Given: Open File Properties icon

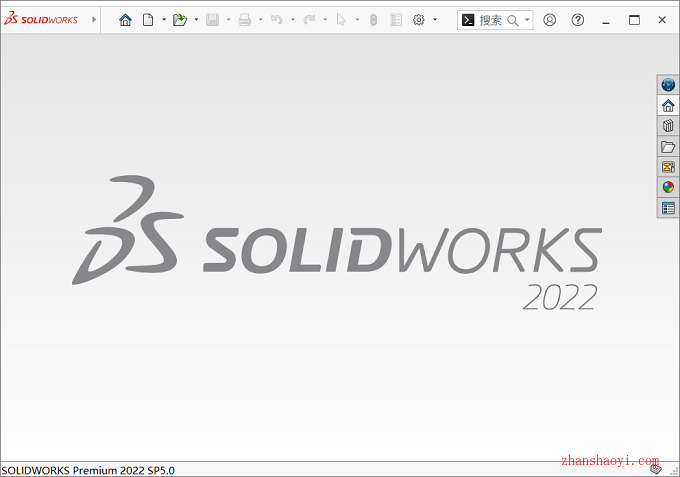Looking at the screenshot, I should tap(396, 20).
